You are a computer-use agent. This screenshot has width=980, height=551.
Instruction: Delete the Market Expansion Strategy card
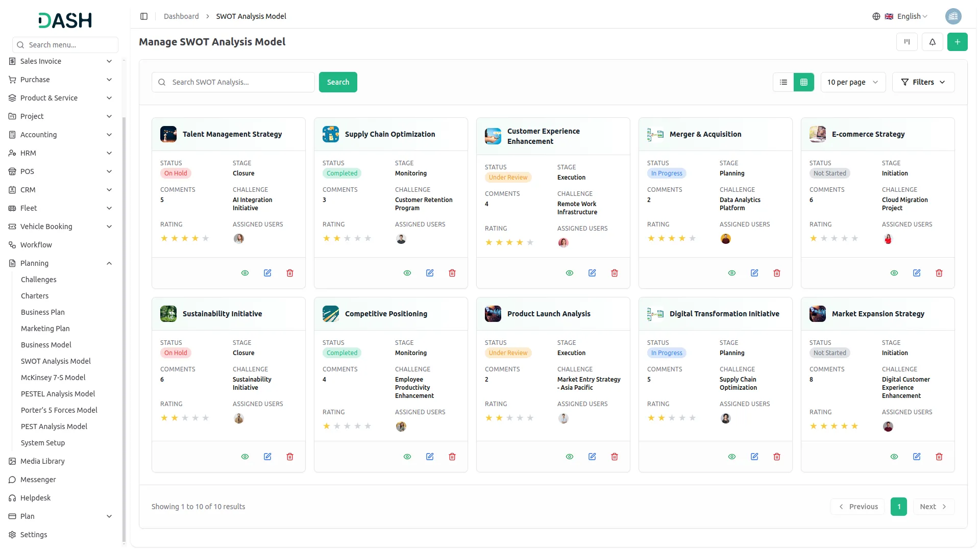tap(939, 457)
